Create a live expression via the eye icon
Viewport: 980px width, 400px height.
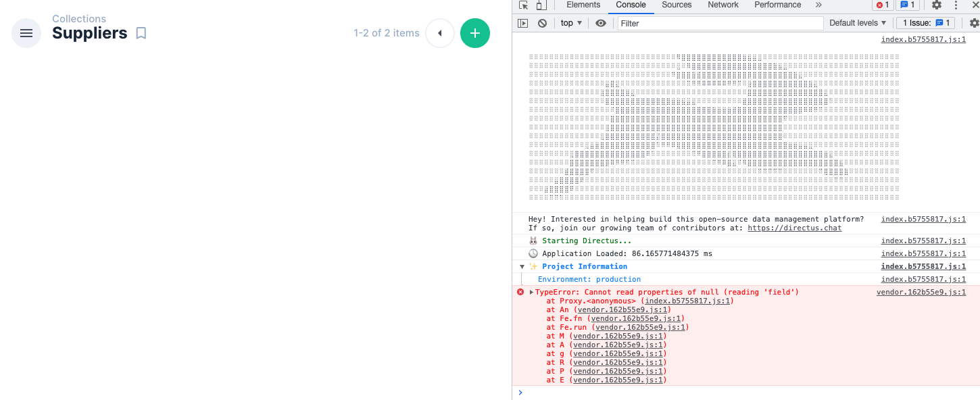pos(601,22)
